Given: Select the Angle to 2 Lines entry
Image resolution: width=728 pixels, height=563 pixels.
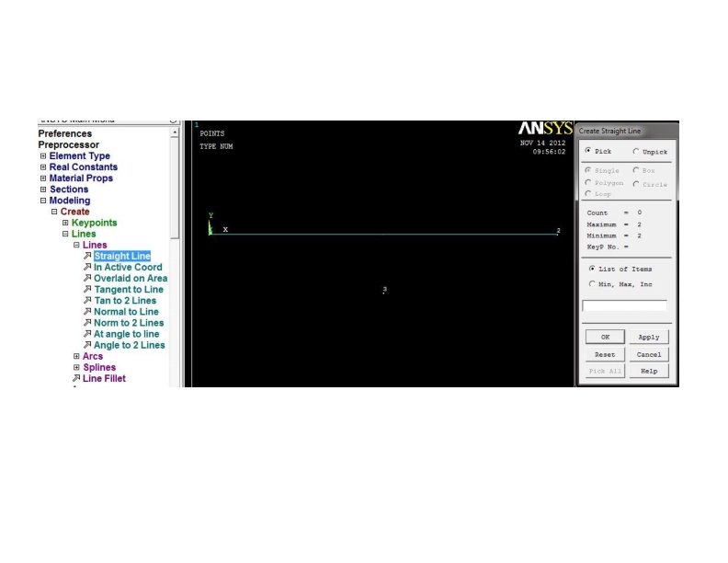Looking at the screenshot, I should [129, 345].
